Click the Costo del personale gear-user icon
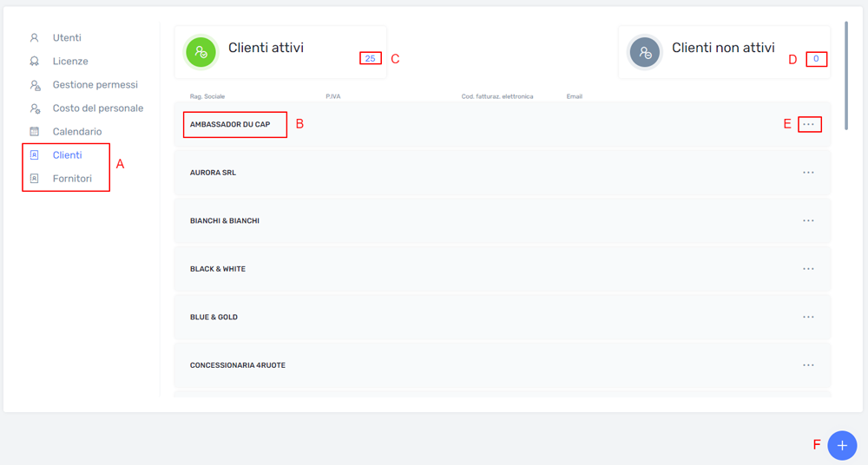 click(35, 108)
